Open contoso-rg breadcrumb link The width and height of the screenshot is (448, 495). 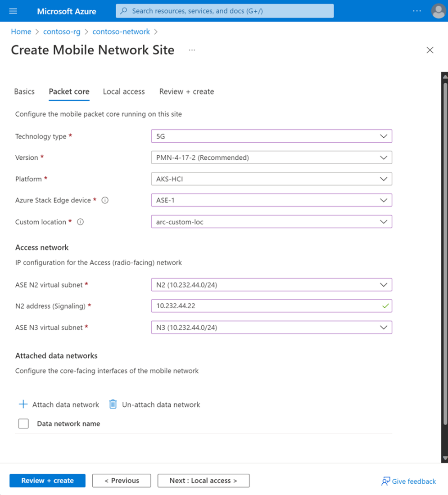pyautogui.click(x=62, y=31)
